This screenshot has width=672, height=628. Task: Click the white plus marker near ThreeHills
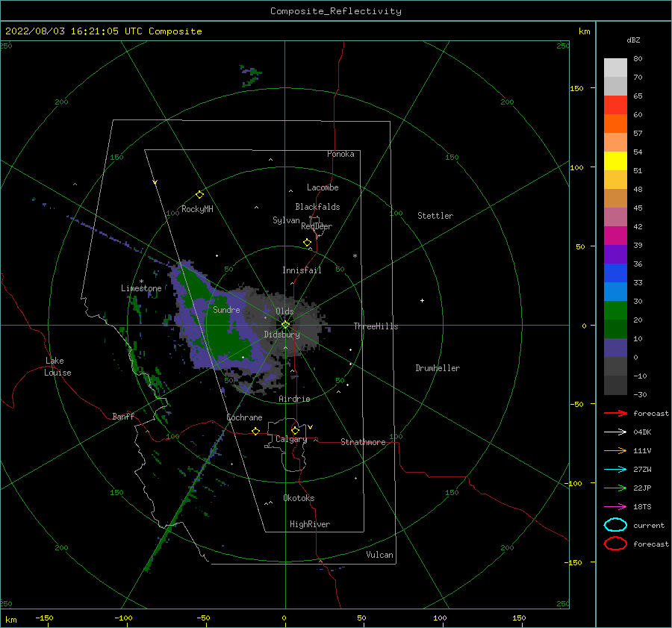coord(422,300)
